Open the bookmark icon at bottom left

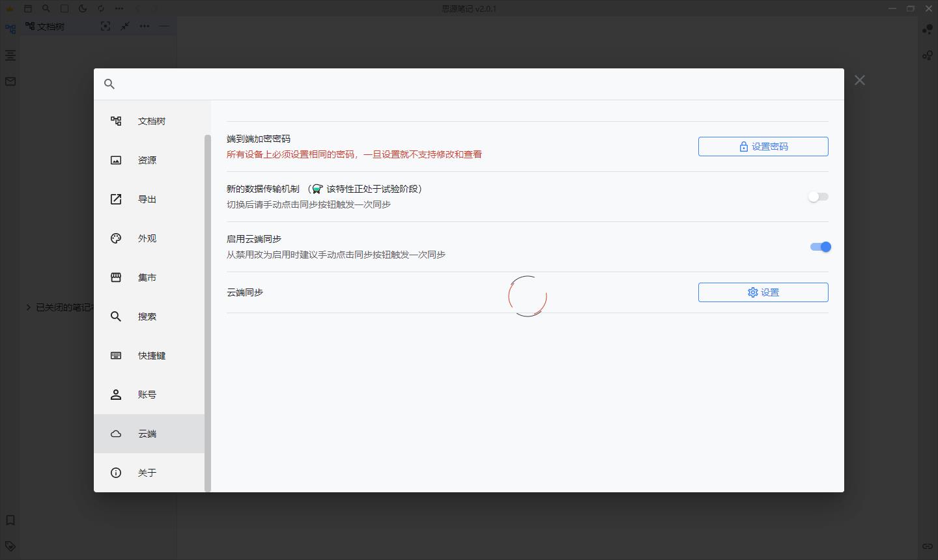click(10, 520)
